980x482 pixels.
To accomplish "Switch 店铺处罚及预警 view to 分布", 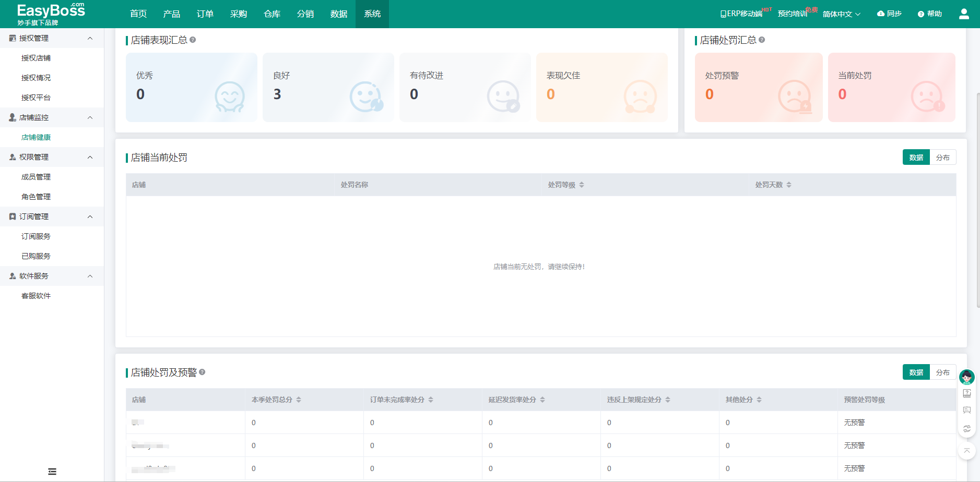I will tap(942, 372).
